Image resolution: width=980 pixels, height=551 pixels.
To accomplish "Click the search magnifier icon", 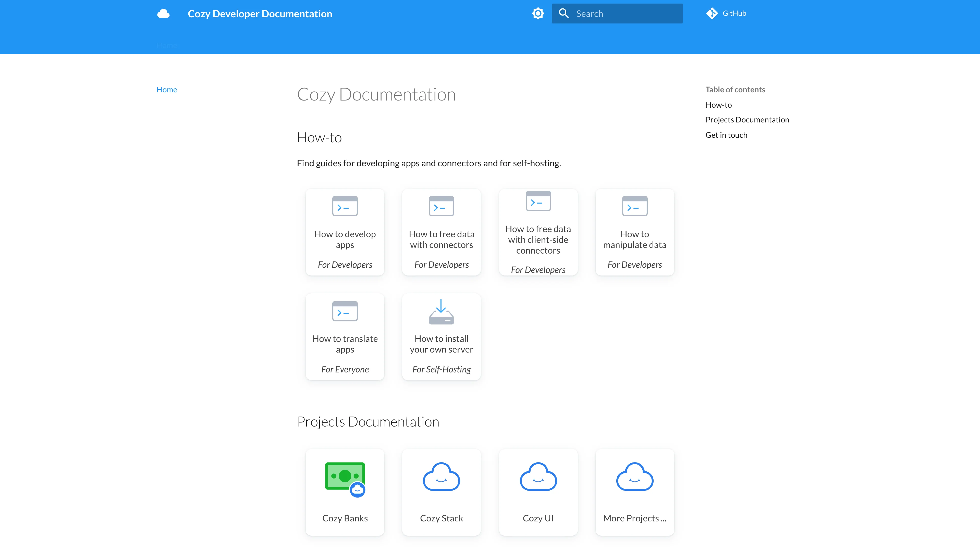I will pyautogui.click(x=564, y=13).
